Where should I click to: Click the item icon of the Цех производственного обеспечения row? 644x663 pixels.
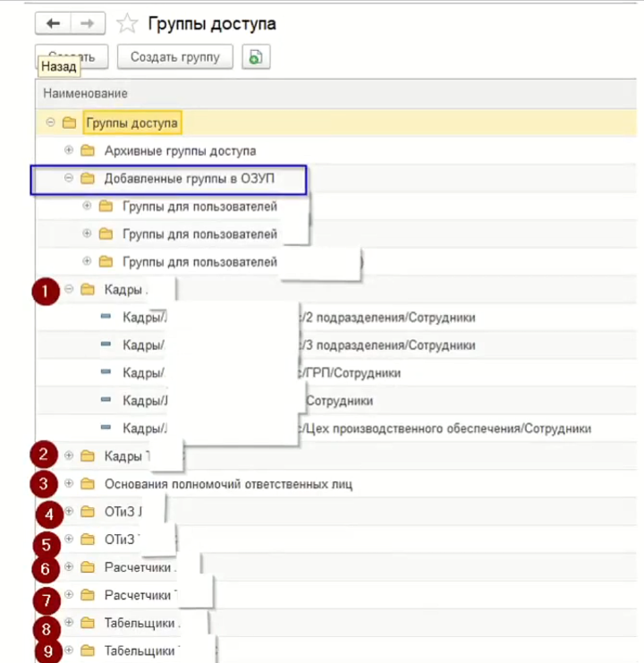point(107,428)
